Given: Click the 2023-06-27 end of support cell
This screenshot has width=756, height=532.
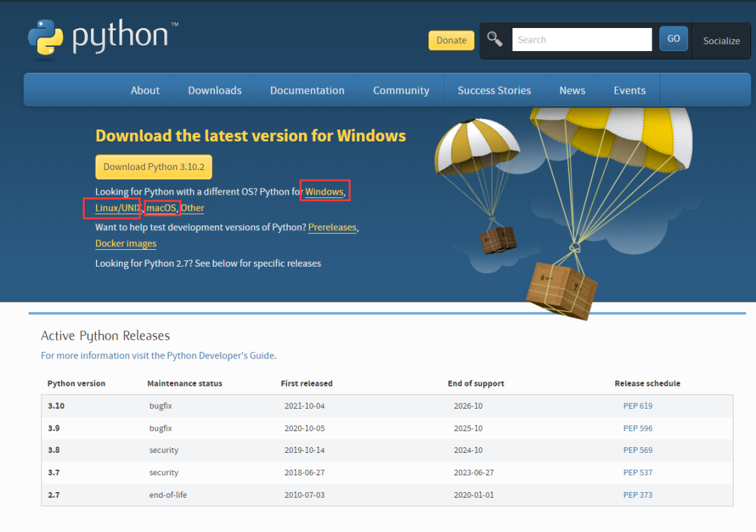Looking at the screenshot, I should coord(473,472).
